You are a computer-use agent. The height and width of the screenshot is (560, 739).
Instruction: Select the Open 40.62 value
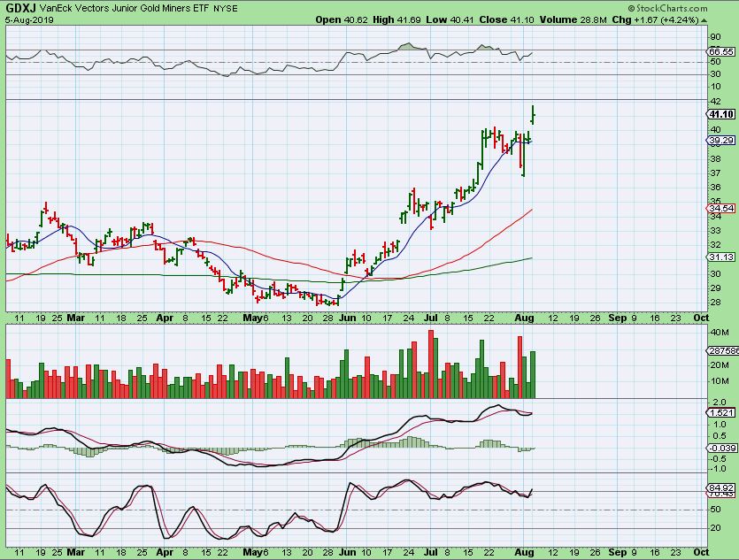click(342, 19)
